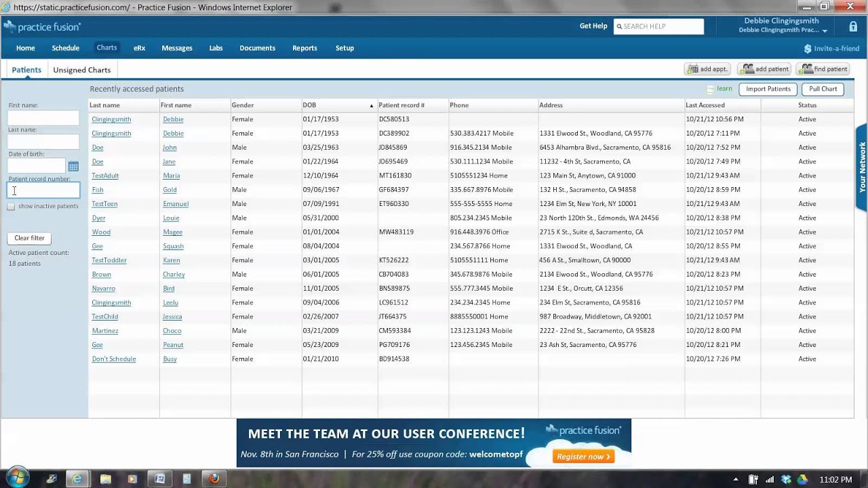Viewport: 868px width, 488px height.
Task: Open the date of birth calendar picker
Action: (x=73, y=167)
